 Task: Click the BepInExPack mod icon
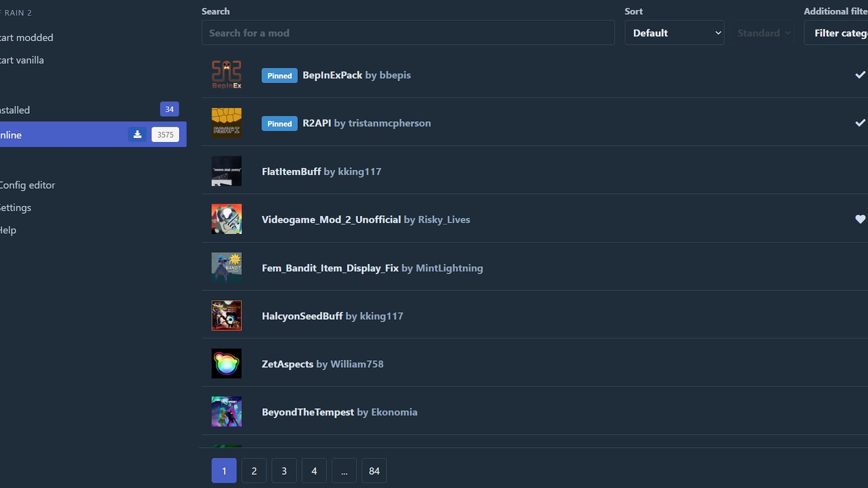[x=226, y=75]
